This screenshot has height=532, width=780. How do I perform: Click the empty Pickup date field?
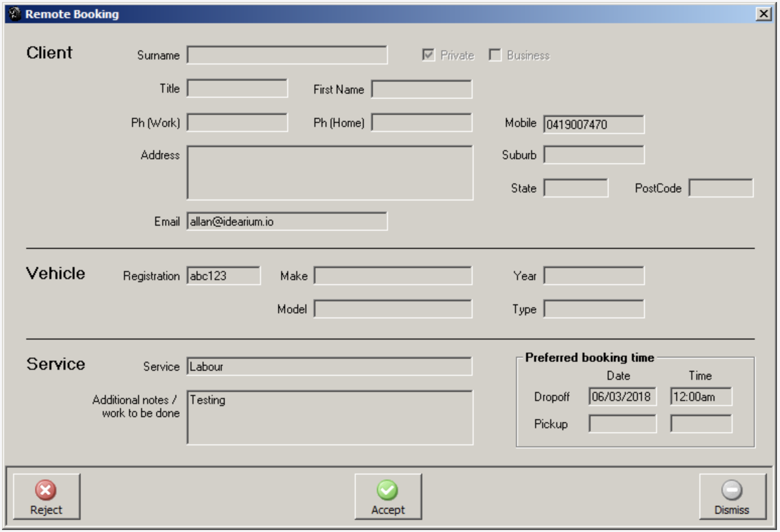[x=622, y=424]
